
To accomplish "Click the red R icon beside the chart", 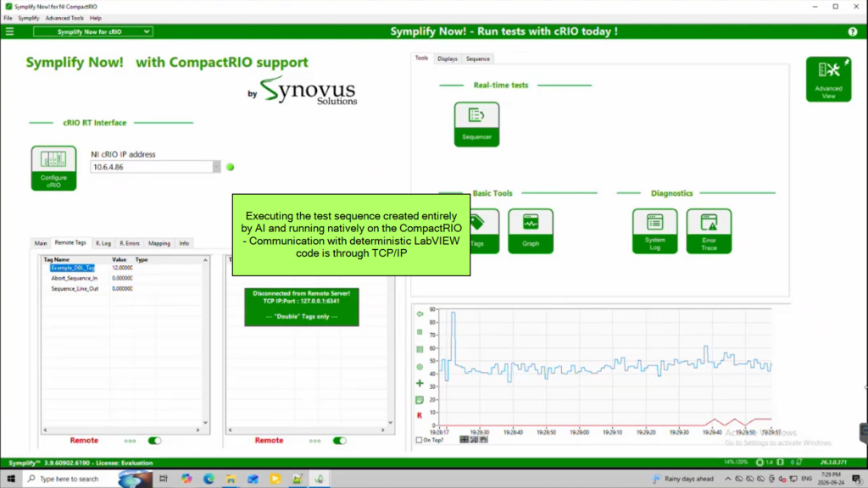I will pyautogui.click(x=420, y=415).
